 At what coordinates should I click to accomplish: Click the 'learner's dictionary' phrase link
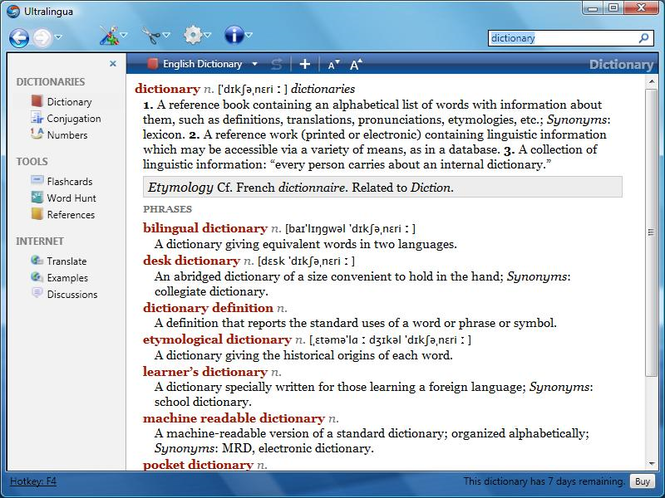tap(205, 372)
